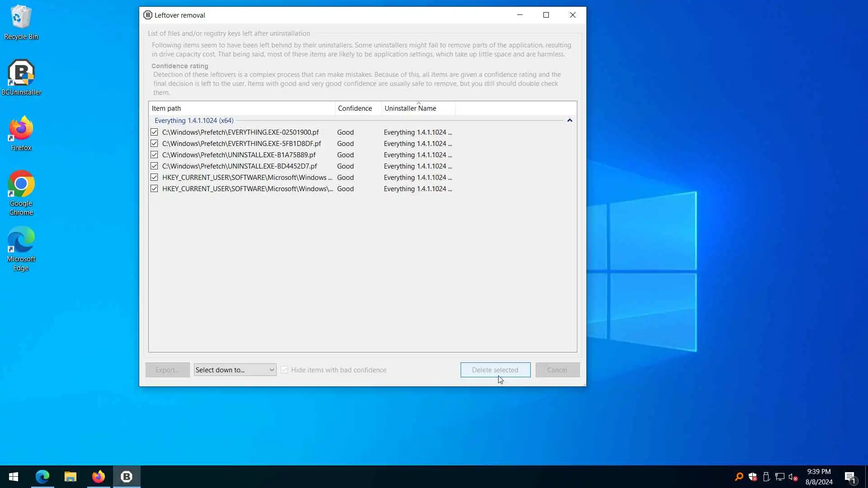Toggle Hide items with bad confidence
868x488 pixels.
pyautogui.click(x=284, y=370)
